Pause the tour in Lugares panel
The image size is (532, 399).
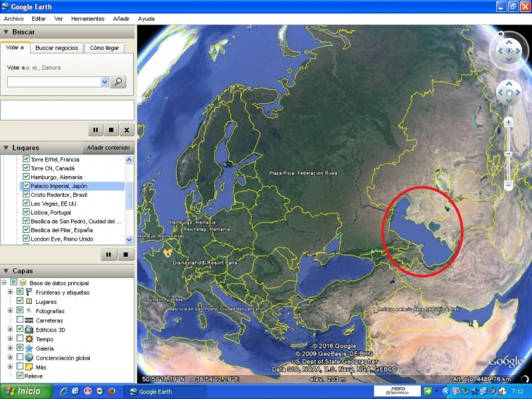(x=108, y=255)
